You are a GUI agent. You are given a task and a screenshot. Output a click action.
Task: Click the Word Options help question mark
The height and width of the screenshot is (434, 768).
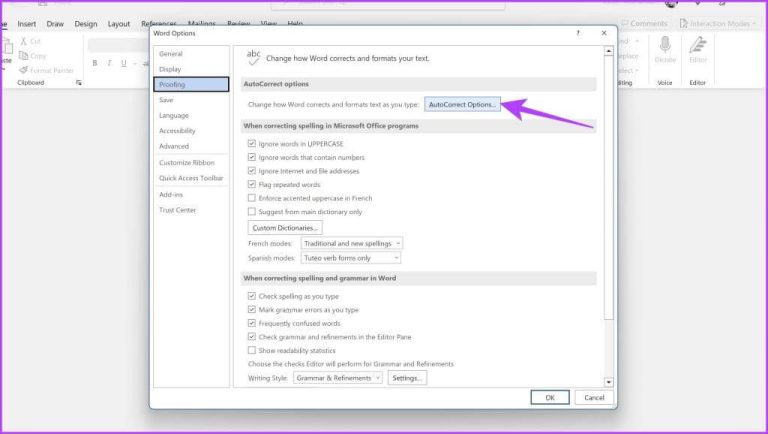(x=578, y=33)
